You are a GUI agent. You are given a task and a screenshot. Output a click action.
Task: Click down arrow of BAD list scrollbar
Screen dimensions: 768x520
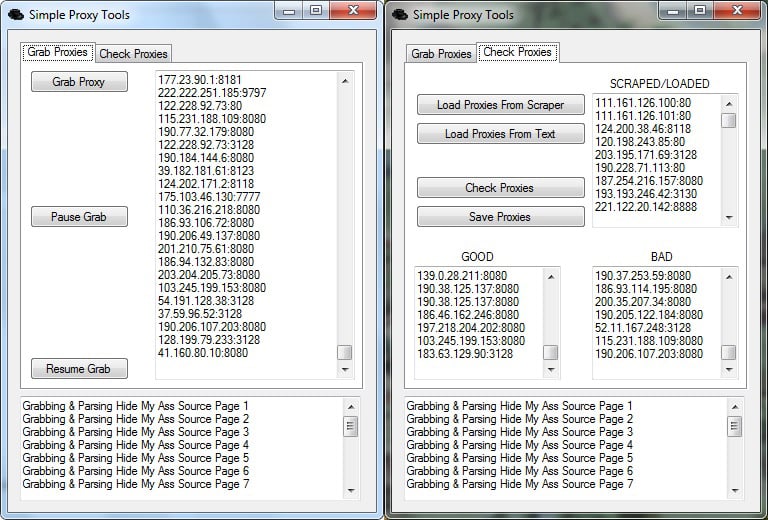point(729,370)
